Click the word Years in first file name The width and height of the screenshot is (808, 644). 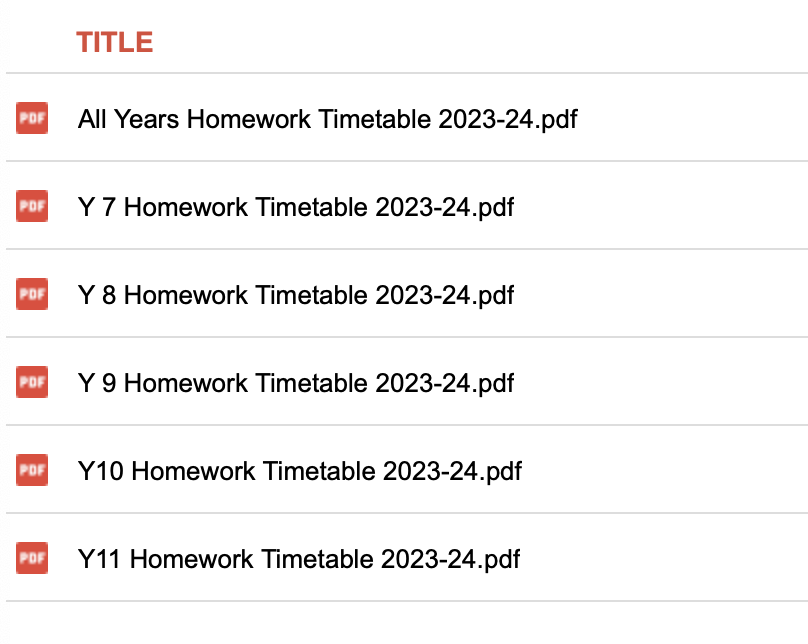(146, 120)
